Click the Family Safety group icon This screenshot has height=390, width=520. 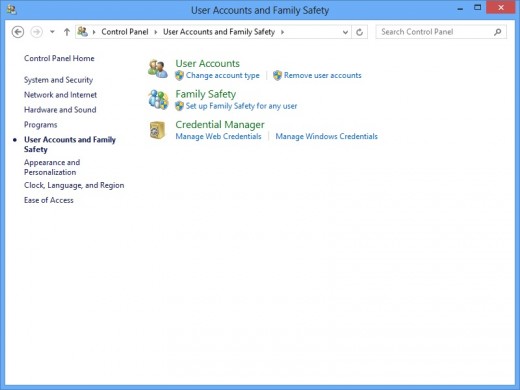[x=158, y=99]
